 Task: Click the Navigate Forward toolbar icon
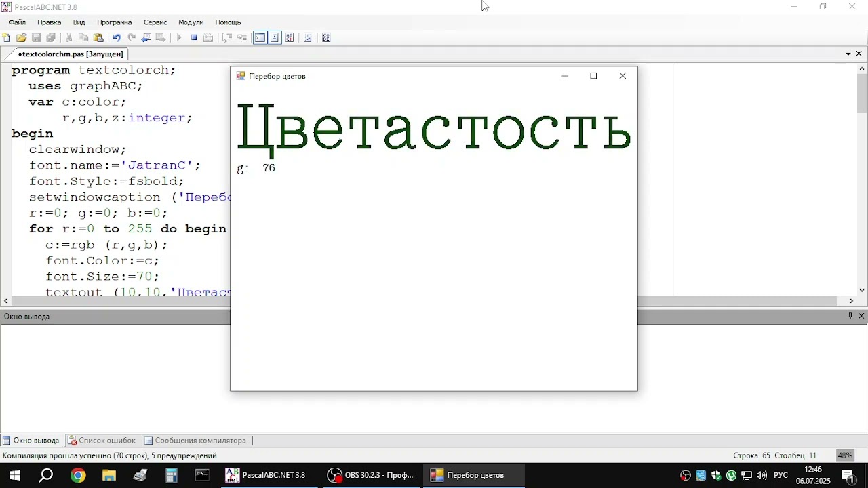pos(161,38)
